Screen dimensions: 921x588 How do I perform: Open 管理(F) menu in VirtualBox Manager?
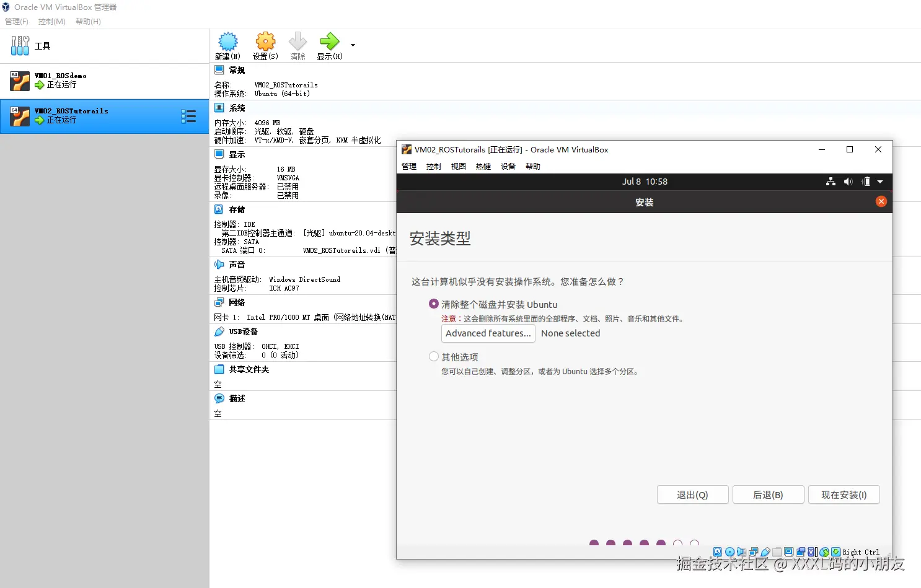17,22
